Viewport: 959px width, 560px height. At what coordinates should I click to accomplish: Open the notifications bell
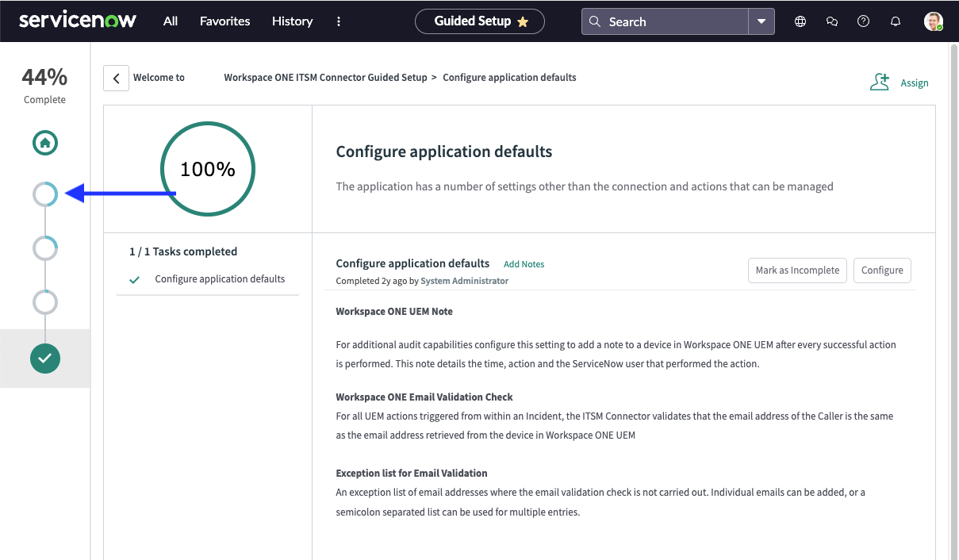(x=895, y=21)
